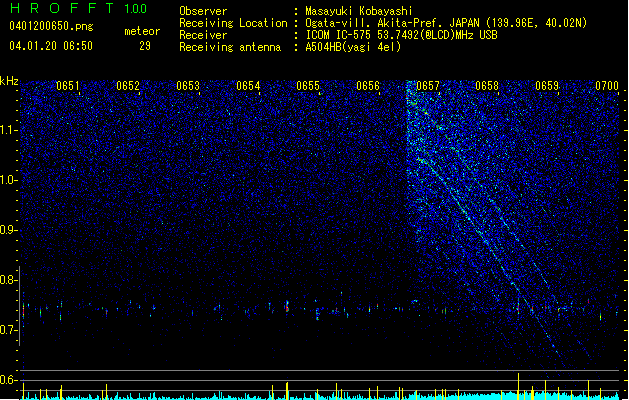Click the 0653 time axis label
Screen dimensions: 629x400
point(188,86)
